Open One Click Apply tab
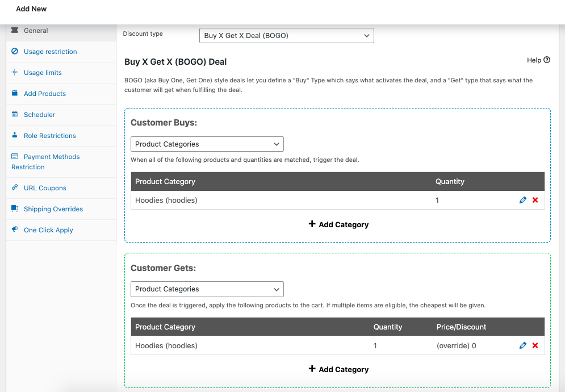The width and height of the screenshot is (565, 392). coord(61,230)
